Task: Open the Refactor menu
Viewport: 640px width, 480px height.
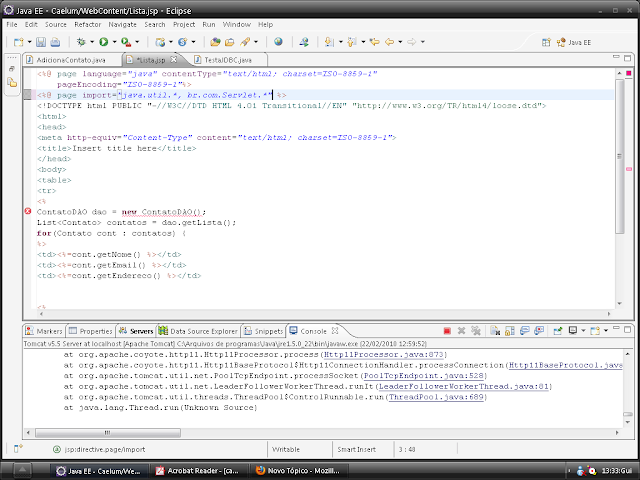Action: pyautogui.click(x=87, y=24)
